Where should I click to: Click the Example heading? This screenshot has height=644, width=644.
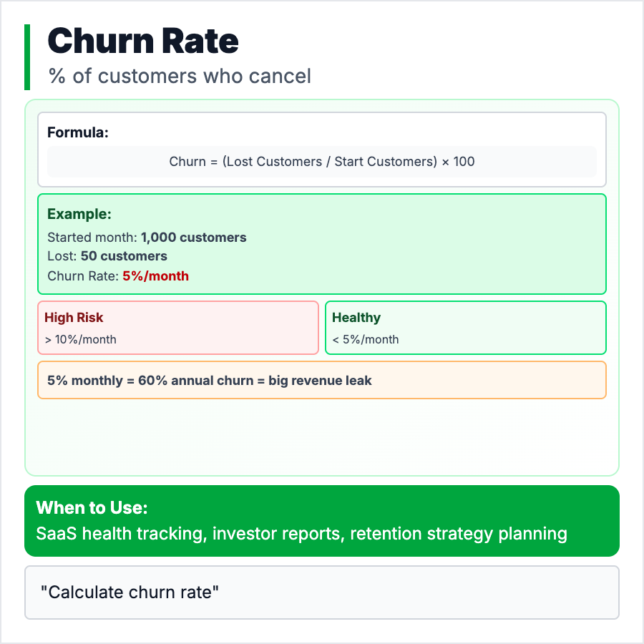79,214
